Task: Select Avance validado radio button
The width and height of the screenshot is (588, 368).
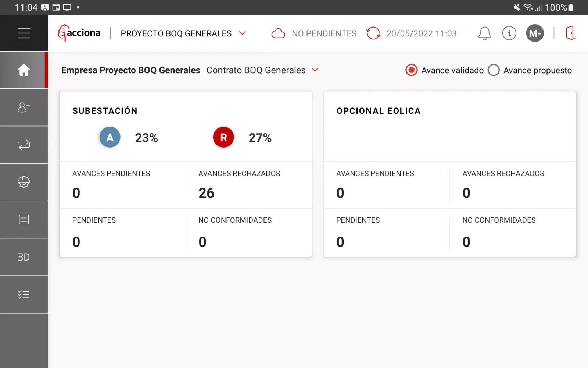Action: pos(412,70)
